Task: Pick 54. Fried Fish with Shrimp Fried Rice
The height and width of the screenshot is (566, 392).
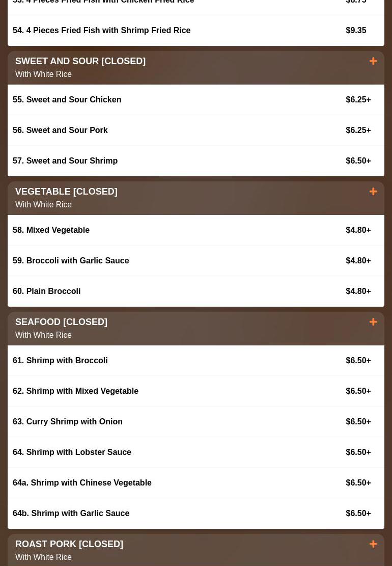Action: 101,31
